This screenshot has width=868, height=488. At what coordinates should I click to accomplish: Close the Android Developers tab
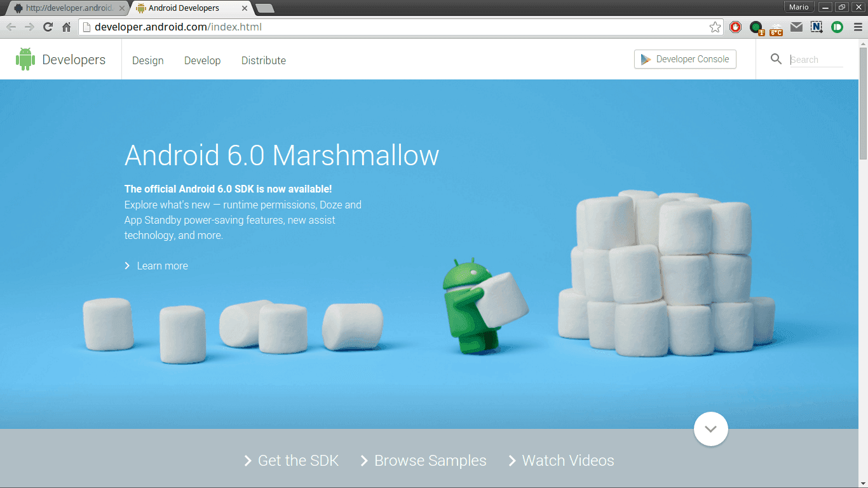tap(245, 8)
